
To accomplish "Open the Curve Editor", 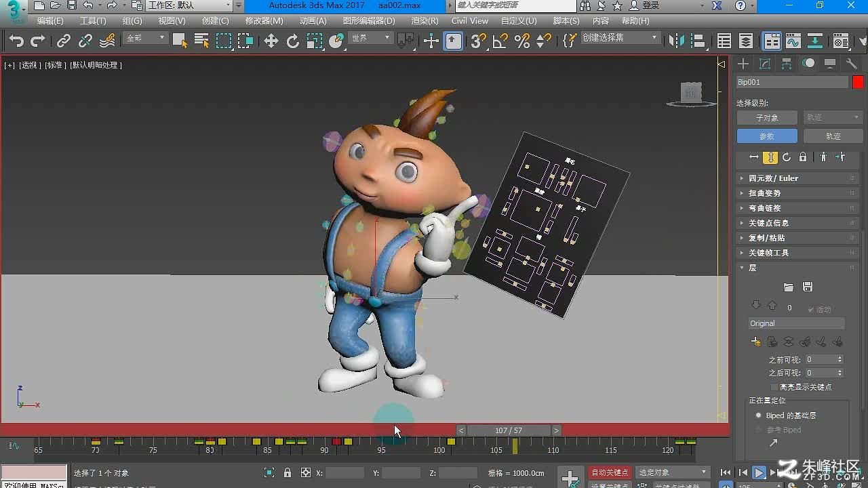I will point(793,41).
